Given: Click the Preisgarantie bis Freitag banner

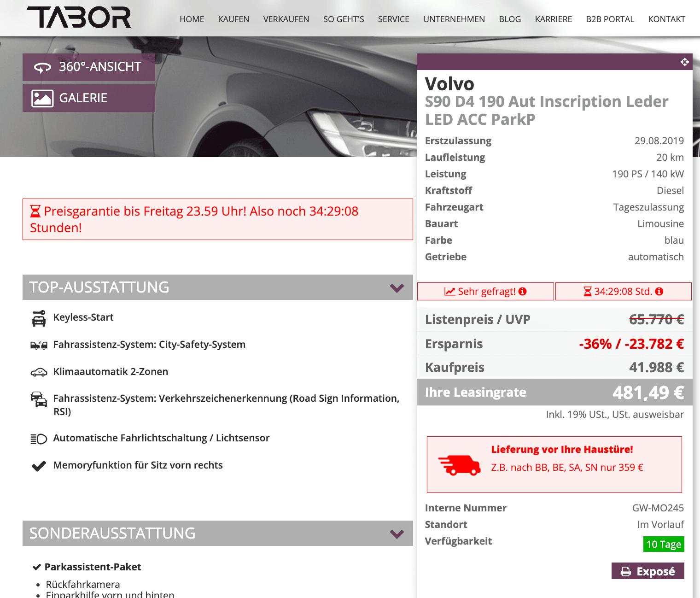Looking at the screenshot, I should [218, 219].
